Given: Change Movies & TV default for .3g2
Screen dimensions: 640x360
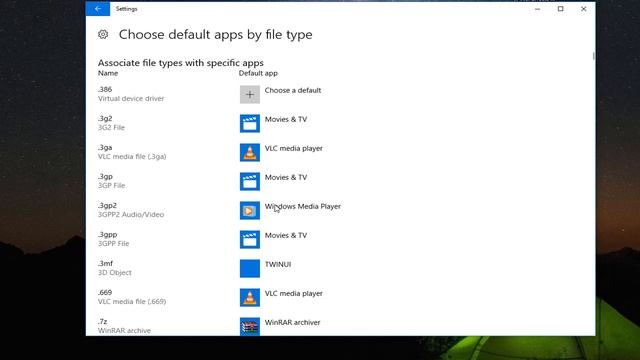Looking at the screenshot, I should pyautogui.click(x=286, y=119).
